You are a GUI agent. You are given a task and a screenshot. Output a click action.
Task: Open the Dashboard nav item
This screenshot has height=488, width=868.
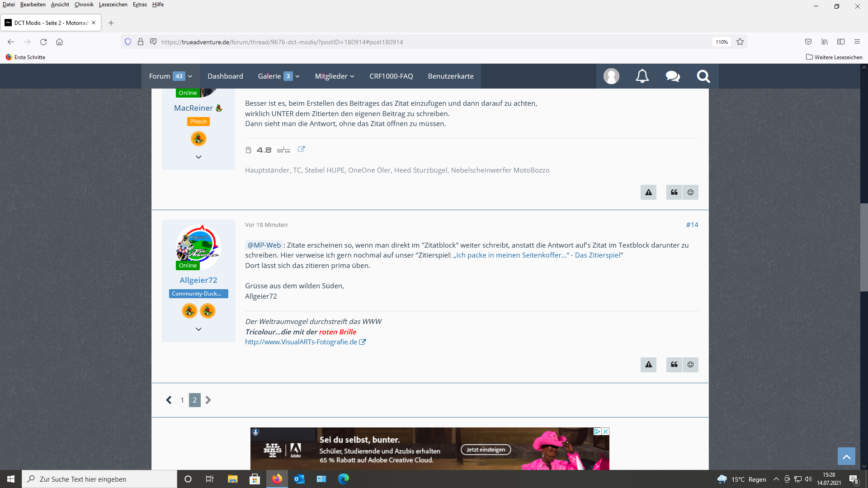pos(225,76)
